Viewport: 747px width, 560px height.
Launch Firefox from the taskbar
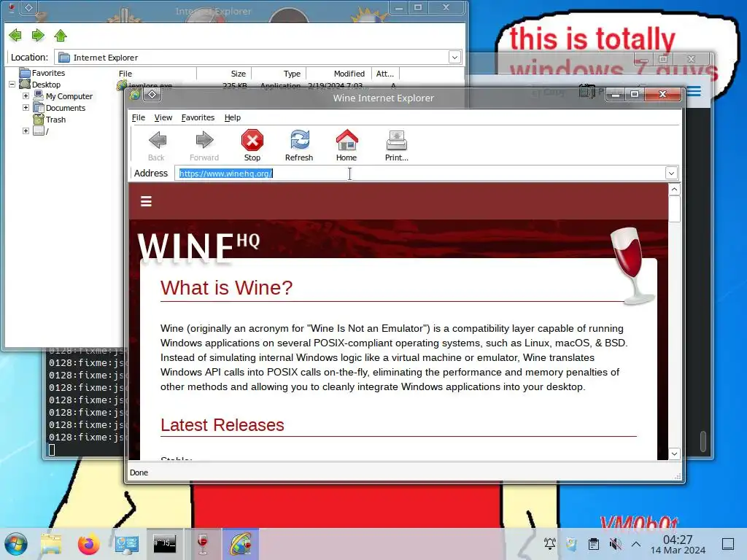(88, 544)
